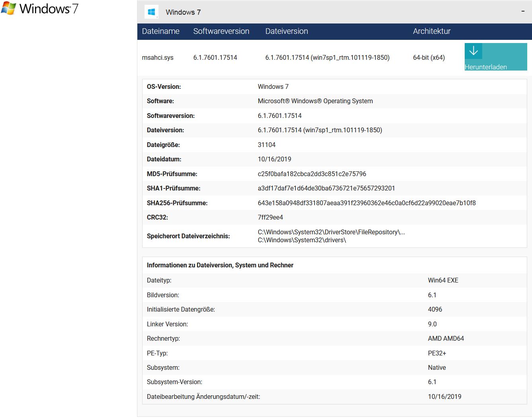Image resolution: width=532 pixels, height=418 pixels.
Task: Click the Architektur column header
Action: click(432, 31)
